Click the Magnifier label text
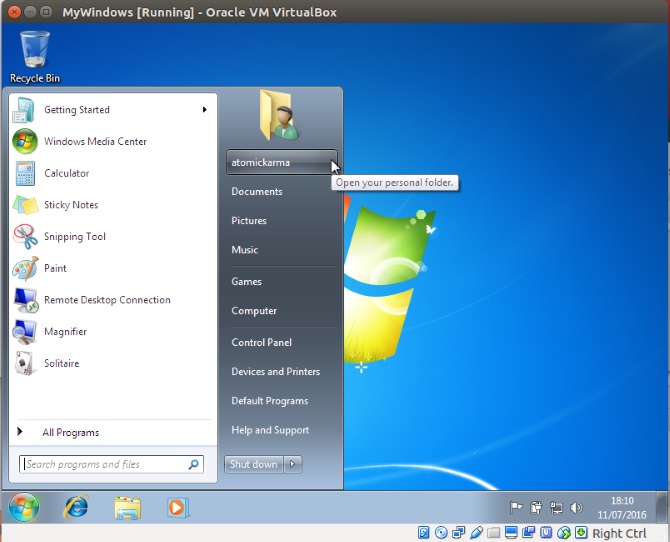670x542 pixels. coord(65,332)
